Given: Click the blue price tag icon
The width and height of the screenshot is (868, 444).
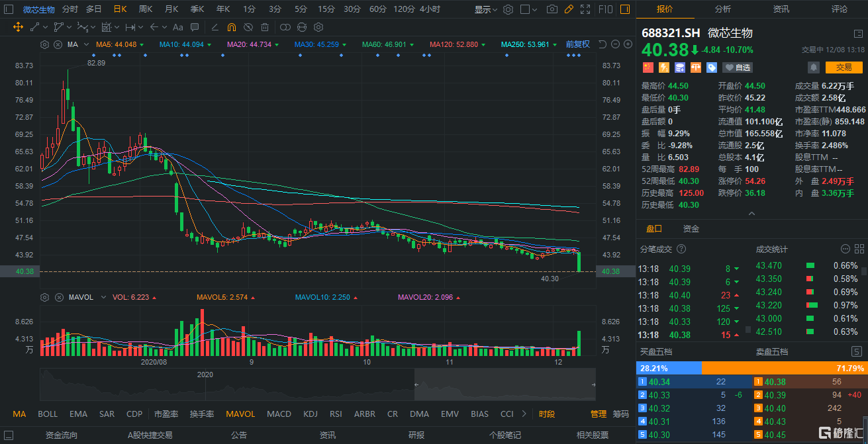Looking at the screenshot, I should click(x=712, y=67).
